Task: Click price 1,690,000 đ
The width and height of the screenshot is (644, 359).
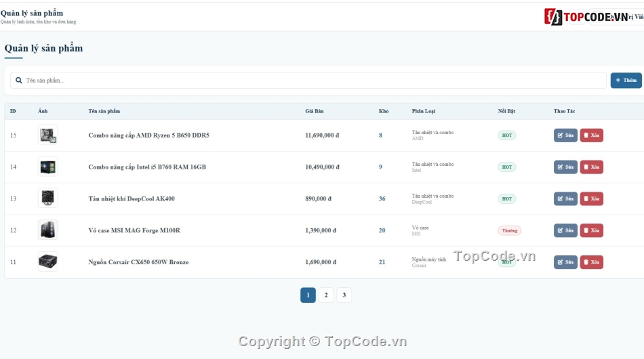Action: point(321,262)
